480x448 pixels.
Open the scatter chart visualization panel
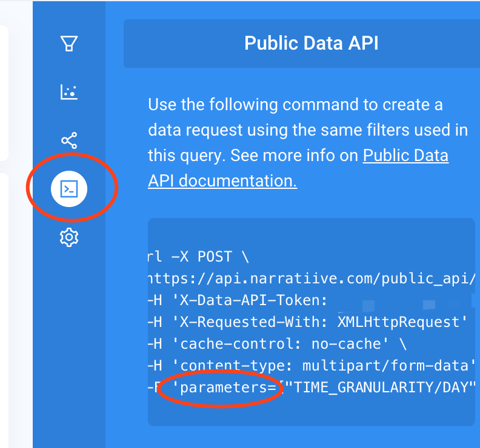point(69,92)
